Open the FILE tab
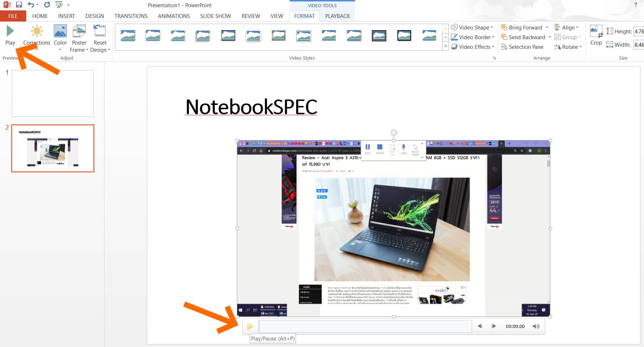 point(13,16)
